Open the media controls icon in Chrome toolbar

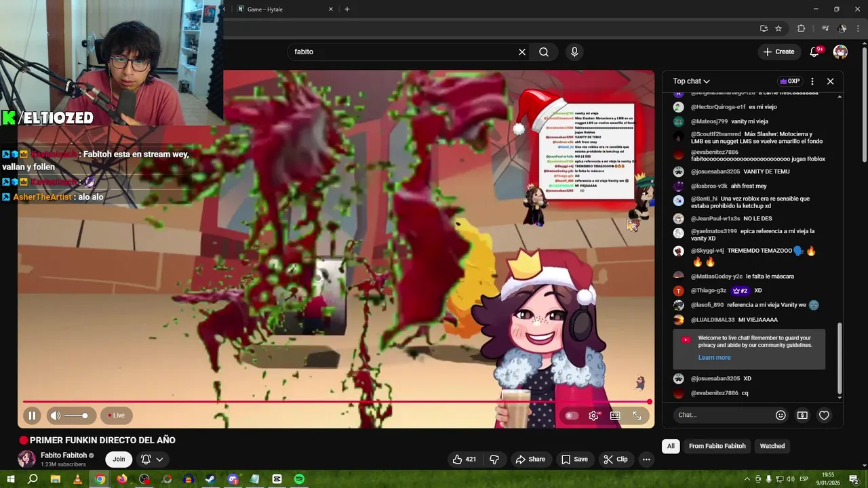pos(825,28)
